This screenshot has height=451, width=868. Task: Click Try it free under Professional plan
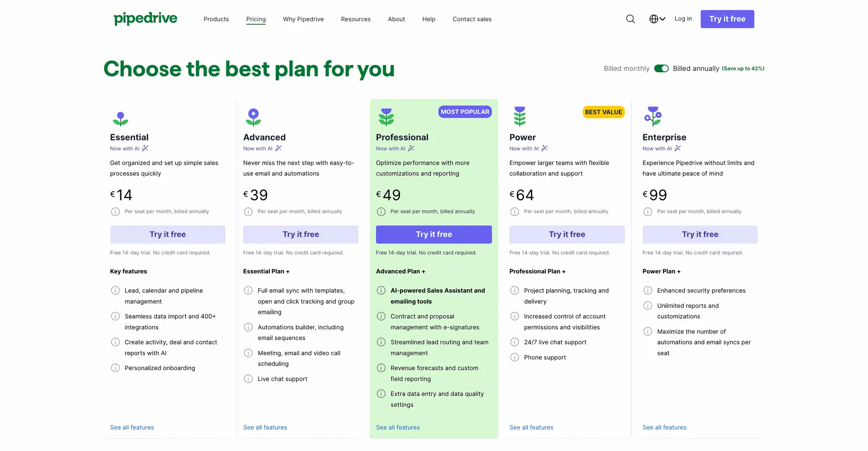pyautogui.click(x=434, y=235)
